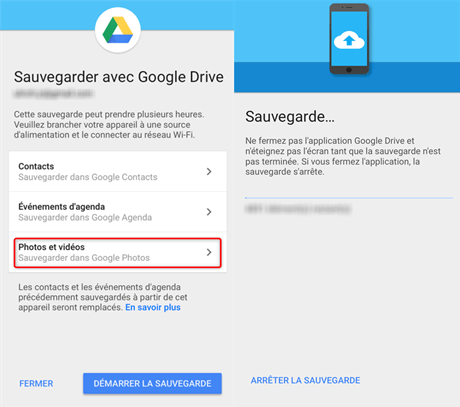Click the Sauvegarde… heading

[x=290, y=117]
